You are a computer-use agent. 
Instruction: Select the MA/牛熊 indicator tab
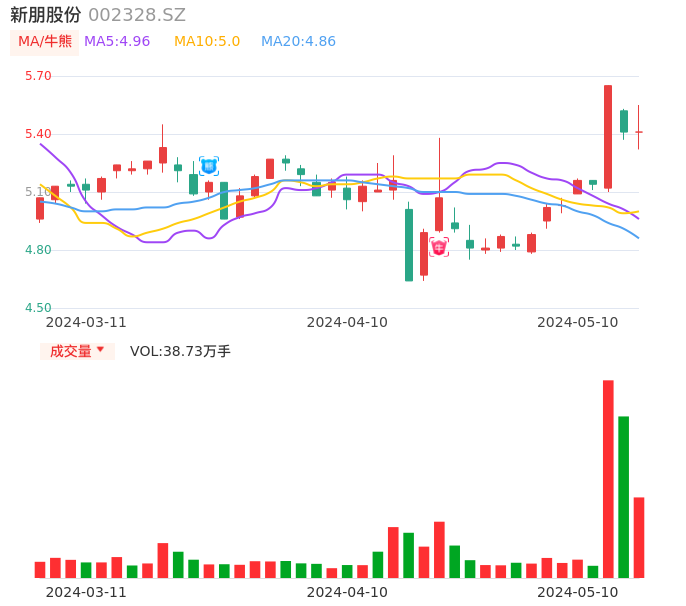(45, 42)
